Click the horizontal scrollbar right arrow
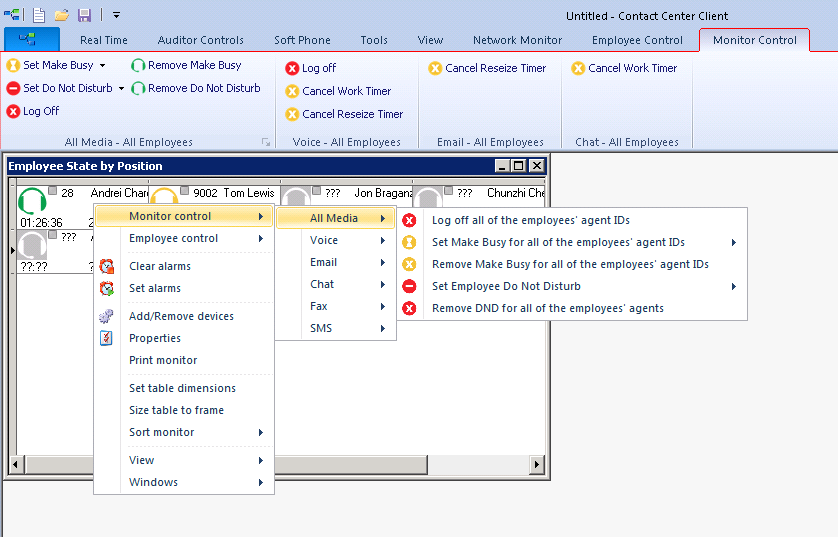Image resolution: width=838 pixels, height=537 pixels. point(538,465)
